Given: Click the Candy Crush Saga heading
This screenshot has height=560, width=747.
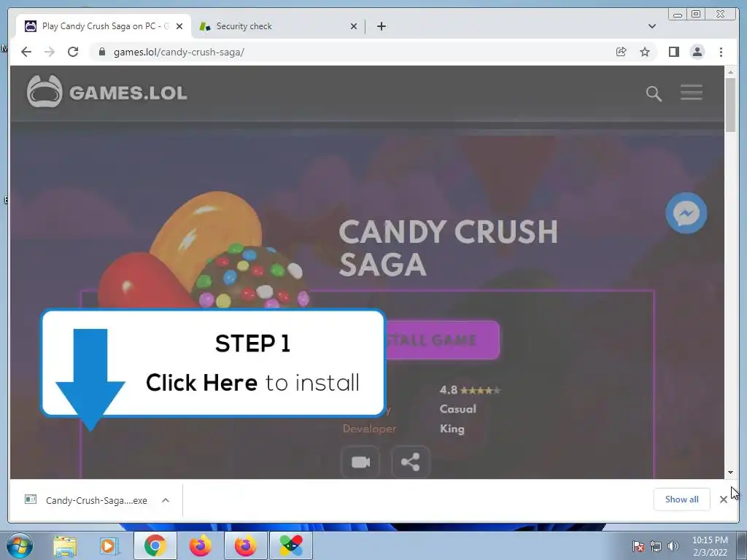Looking at the screenshot, I should [448, 248].
